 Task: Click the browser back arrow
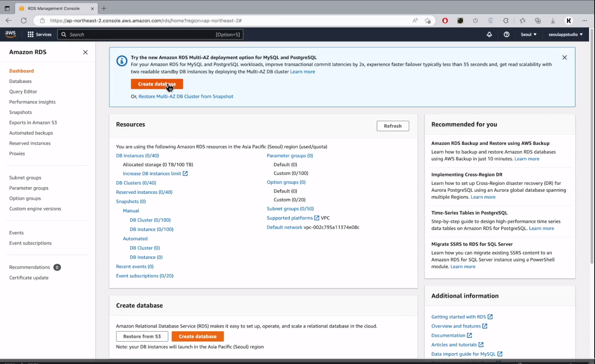pyautogui.click(x=9, y=21)
